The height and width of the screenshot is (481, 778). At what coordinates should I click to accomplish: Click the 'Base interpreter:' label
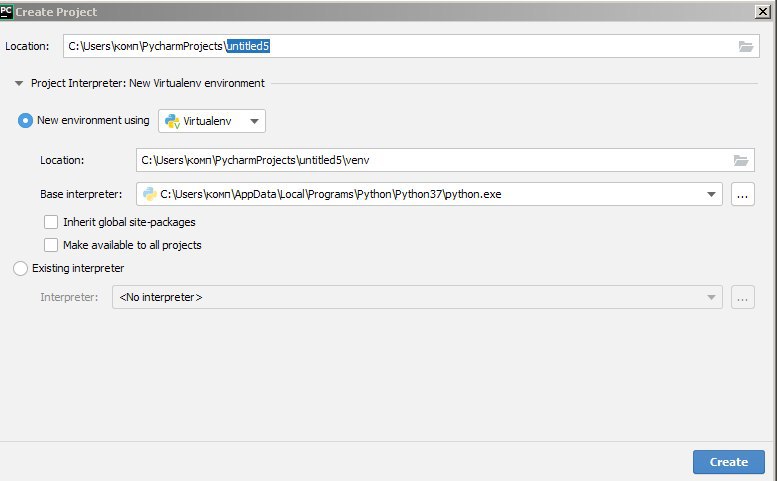81,194
